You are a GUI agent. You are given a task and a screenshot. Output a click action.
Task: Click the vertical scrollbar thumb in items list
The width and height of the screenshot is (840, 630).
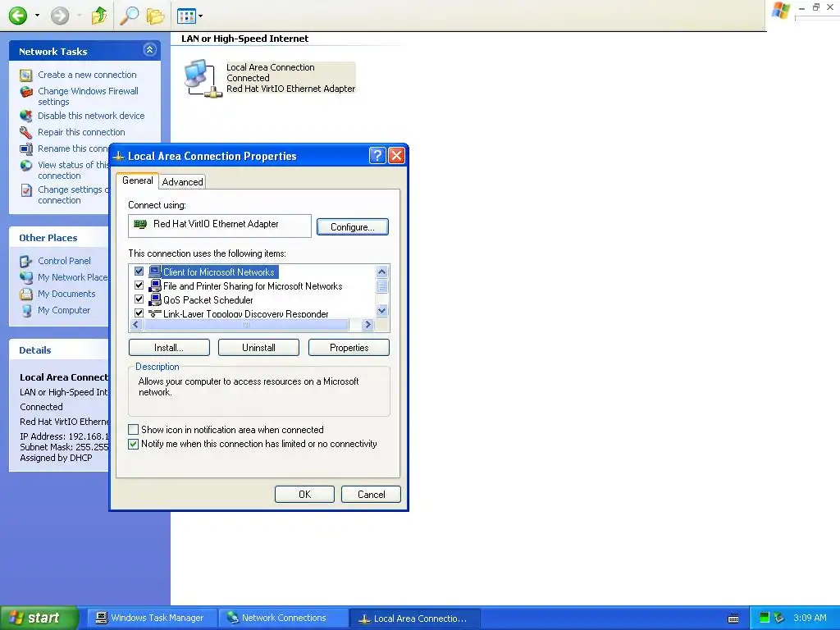[x=382, y=286]
